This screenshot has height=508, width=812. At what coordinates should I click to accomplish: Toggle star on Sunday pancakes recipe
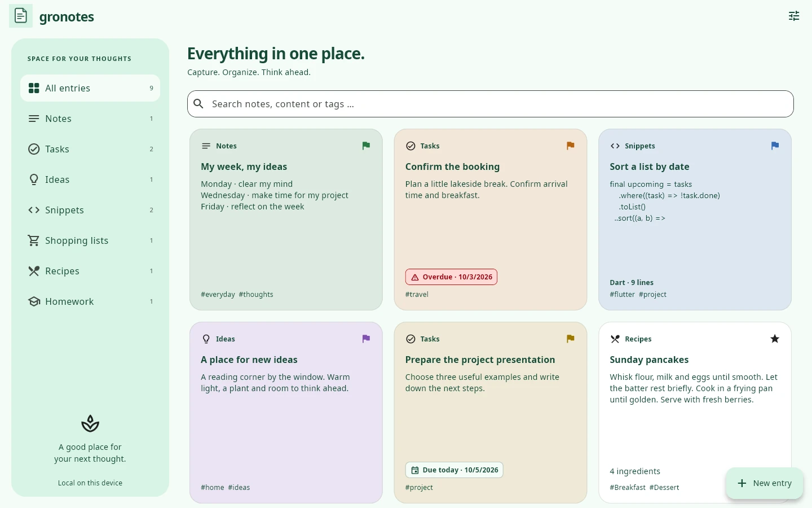coord(775,339)
